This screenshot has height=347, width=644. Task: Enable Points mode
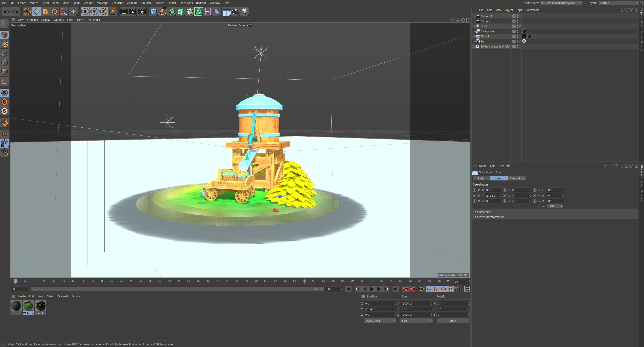point(5,54)
